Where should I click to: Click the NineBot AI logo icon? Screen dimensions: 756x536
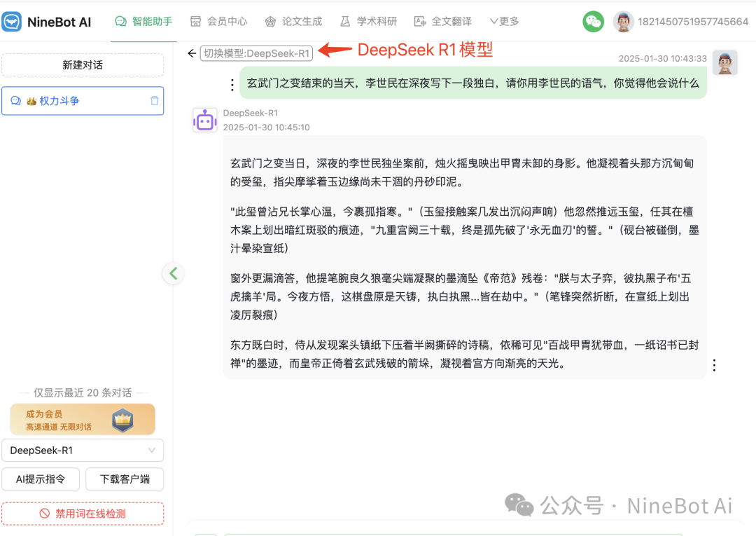[12, 22]
